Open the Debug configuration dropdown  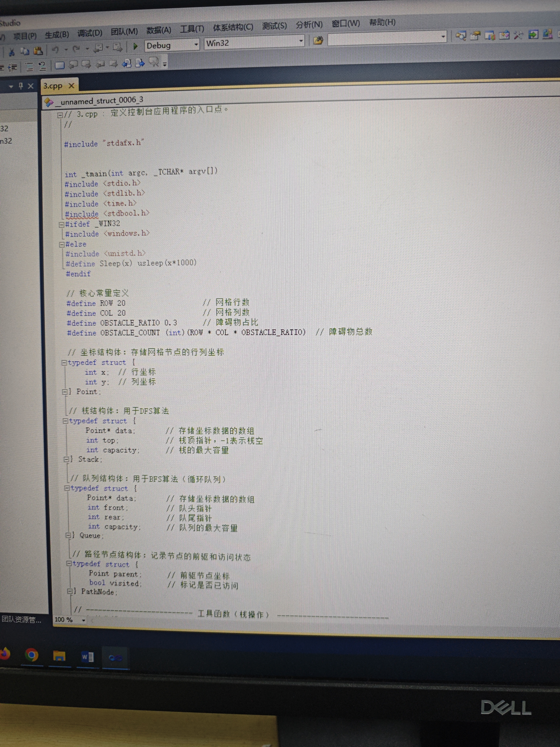point(196,44)
